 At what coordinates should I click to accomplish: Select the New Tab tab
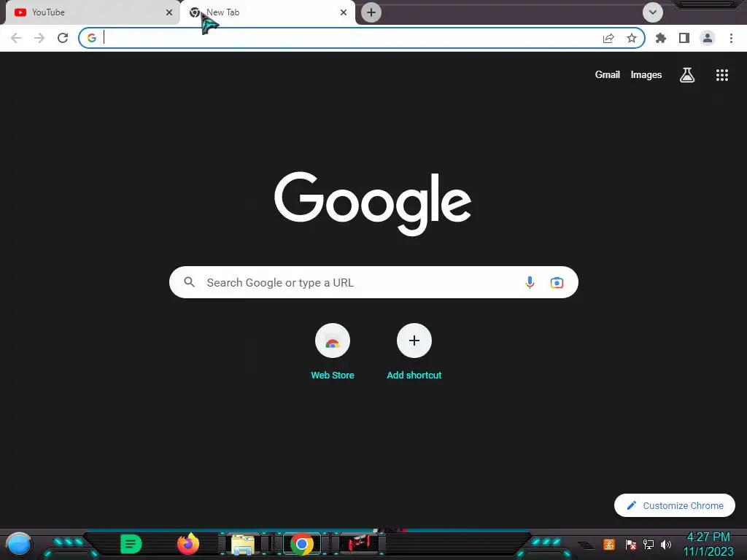[267, 12]
